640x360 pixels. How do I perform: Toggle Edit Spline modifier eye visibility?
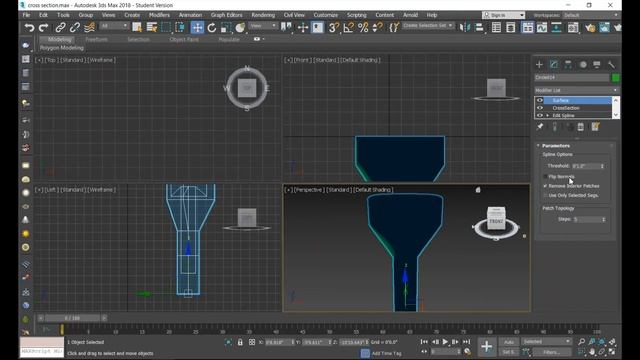point(540,115)
